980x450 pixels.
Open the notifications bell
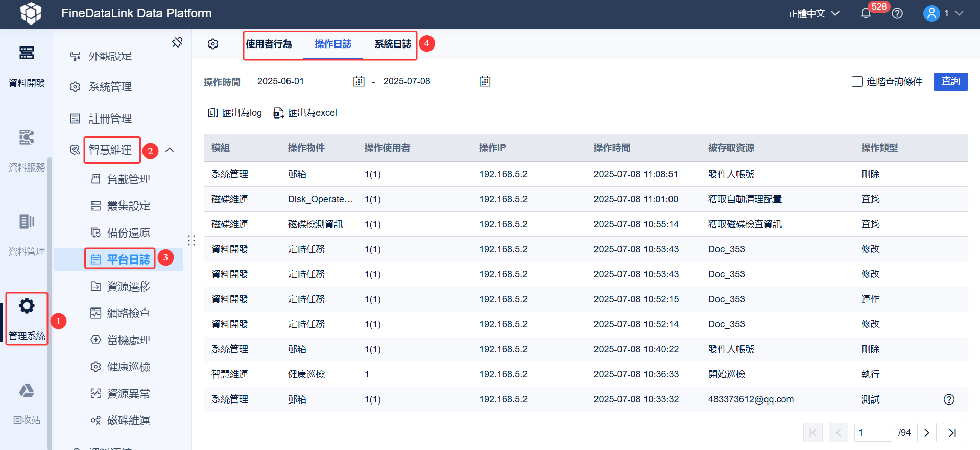(866, 13)
